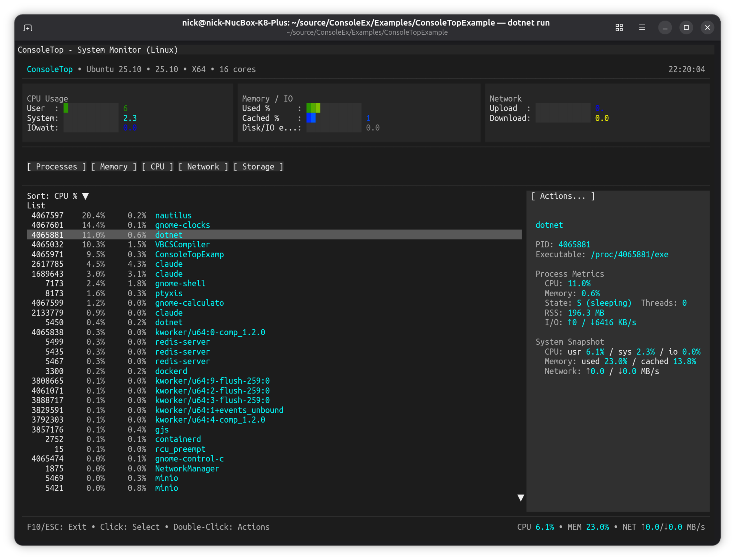Viewport: 735px width, 560px height.
Task: Open the terminal hamburger menu
Action: 642,28
